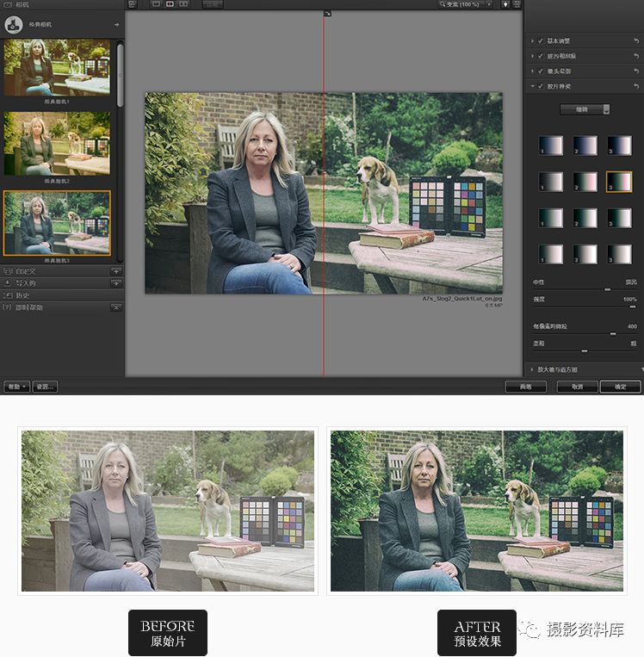This screenshot has width=644, height=657.
Task: Select teal film swatch 2 in third row
Action: tap(585, 219)
